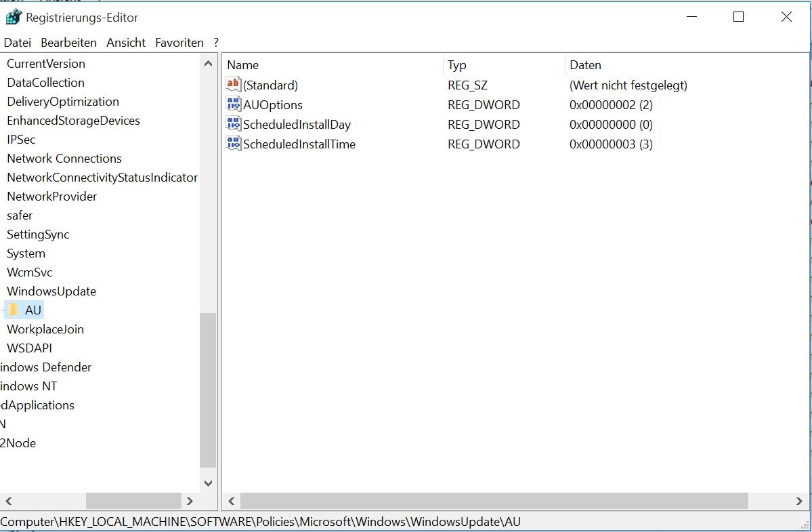Screen dimensions: 812x532
Task: Minimize the Registrierungs-Editor window
Action: point(691,17)
